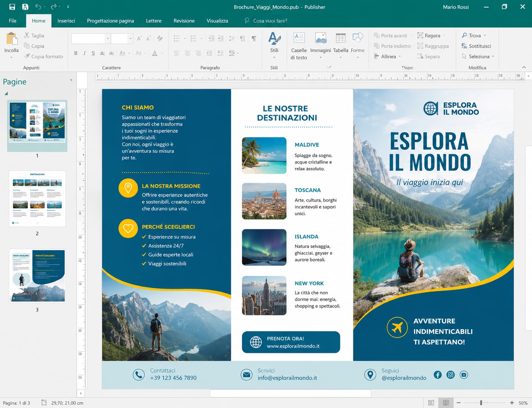Toggle center text alignment
The image size is (532, 408).
(x=187, y=53)
